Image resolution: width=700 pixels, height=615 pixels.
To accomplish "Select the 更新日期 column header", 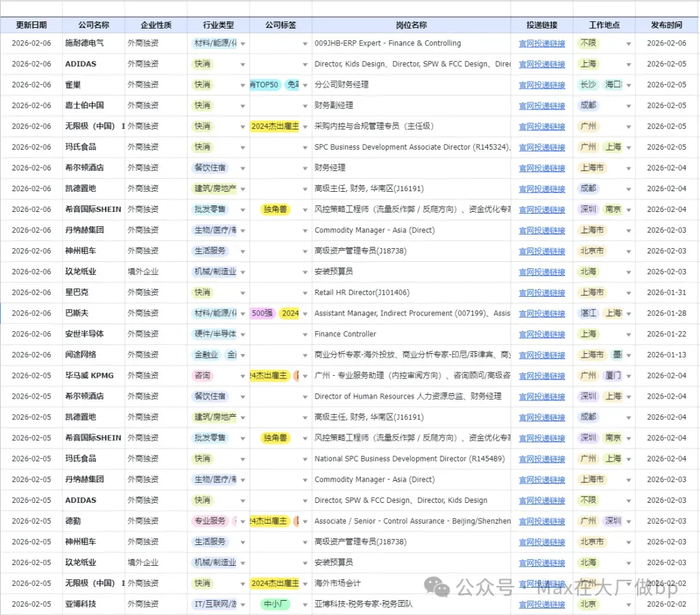I will pos(31,25).
